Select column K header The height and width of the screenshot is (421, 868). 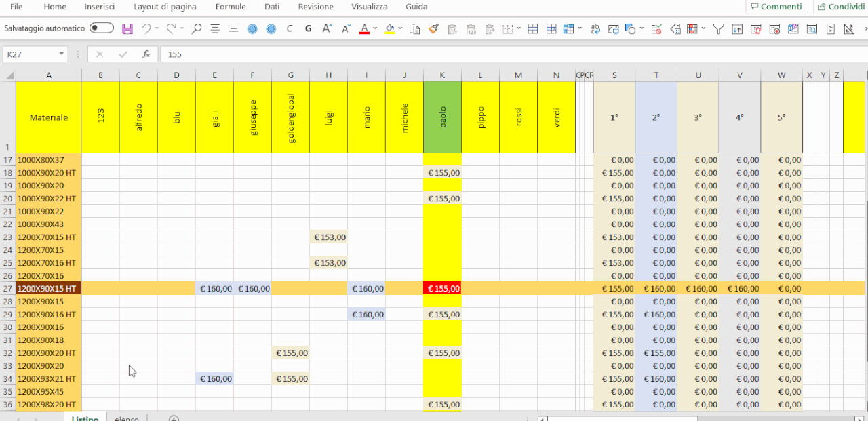click(x=442, y=75)
